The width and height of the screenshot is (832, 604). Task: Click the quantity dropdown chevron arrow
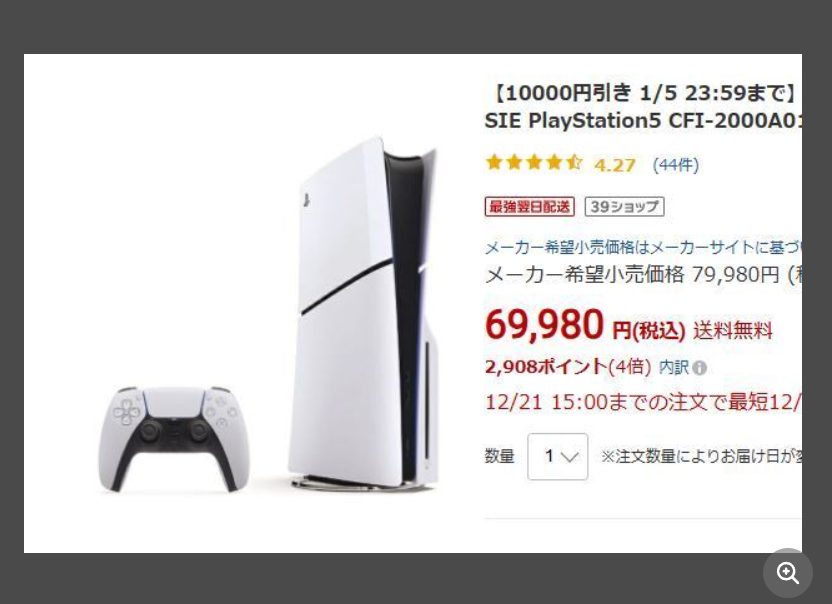[x=569, y=457]
